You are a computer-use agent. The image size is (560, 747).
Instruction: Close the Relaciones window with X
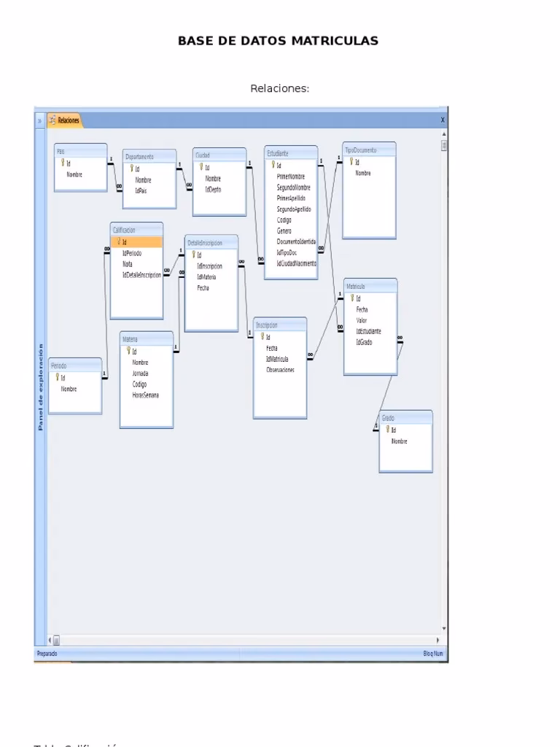(x=443, y=120)
